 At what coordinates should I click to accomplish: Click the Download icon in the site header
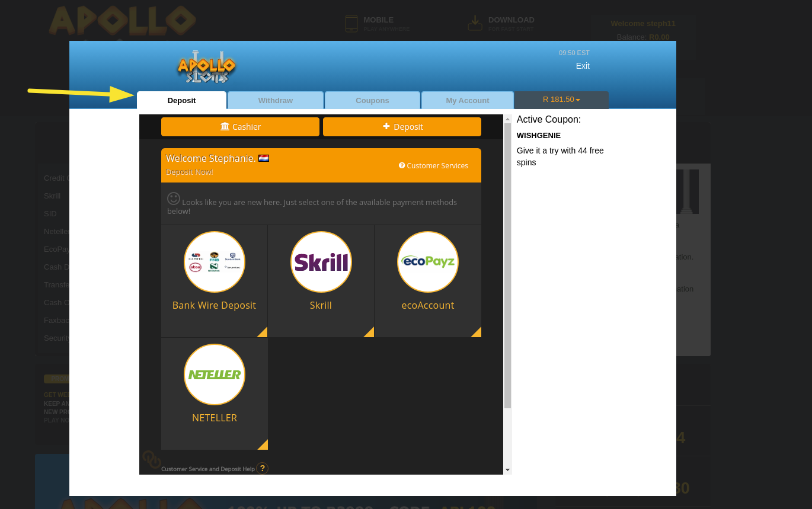point(475,24)
